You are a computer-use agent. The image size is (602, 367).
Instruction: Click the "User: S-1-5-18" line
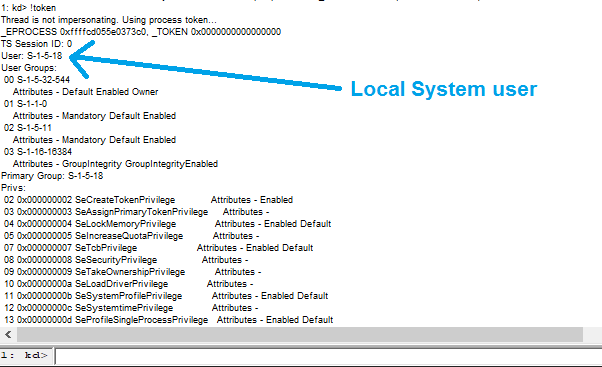31,56
